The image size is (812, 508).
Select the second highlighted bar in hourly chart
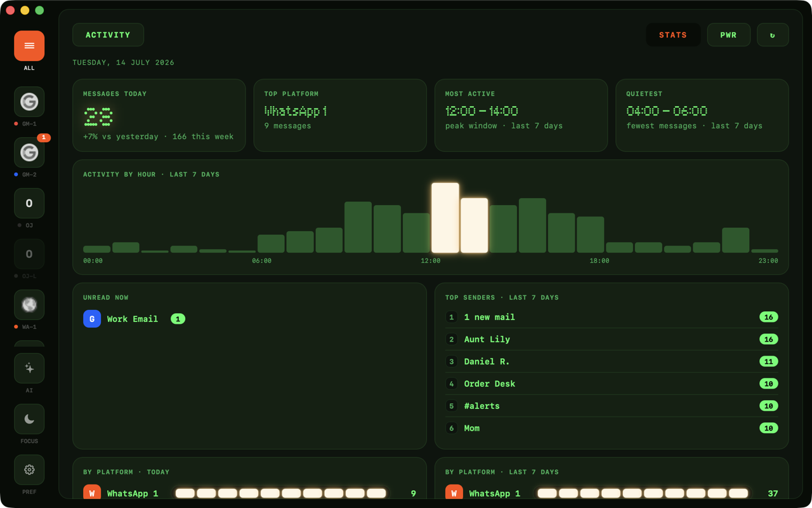(475, 225)
